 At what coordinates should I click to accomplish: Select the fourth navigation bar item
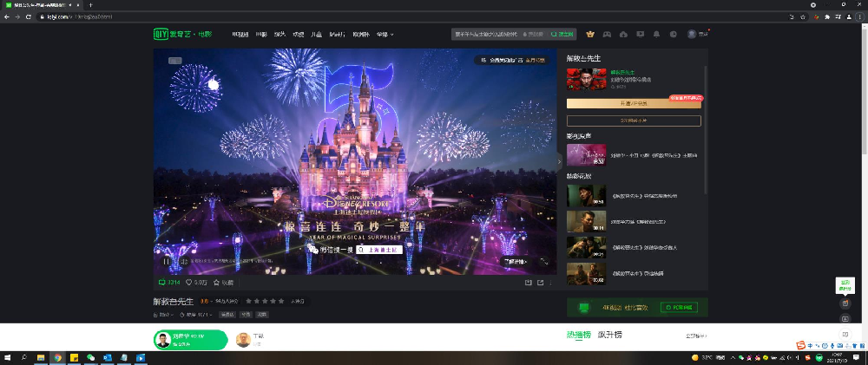pyautogui.click(x=299, y=35)
